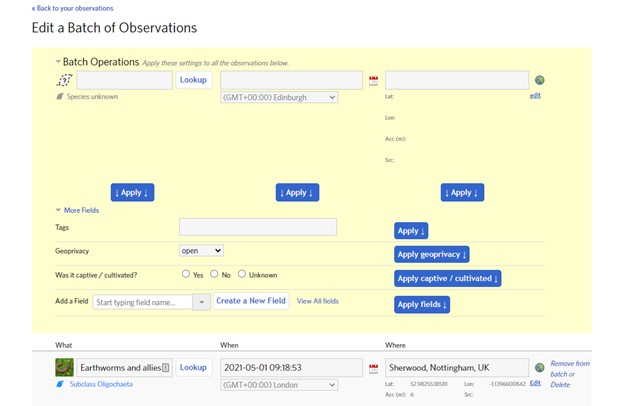The image size is (624, 406).
Task: Click Remove from batch link
Action: point(570,368)
